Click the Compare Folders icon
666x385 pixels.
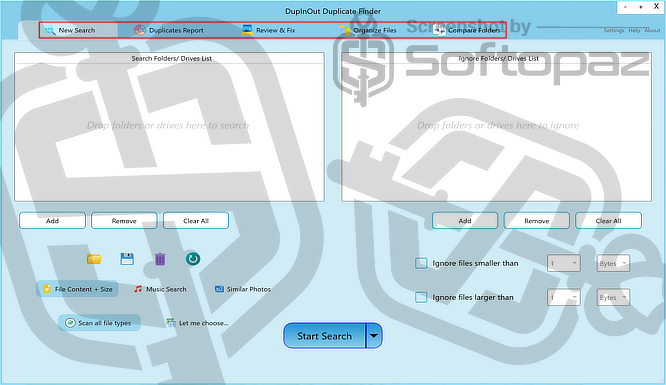439,30
